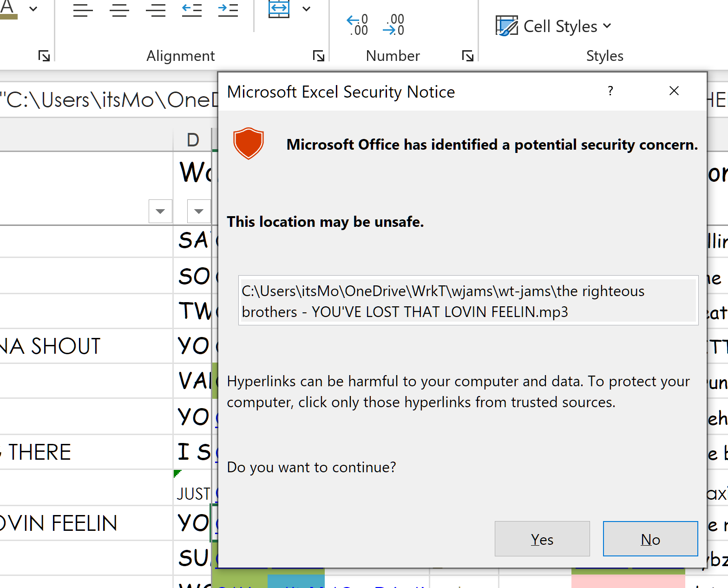This screenshot has height=588, width=728.
Task: Click the Align Left icon
Action: tap(83, 9)
